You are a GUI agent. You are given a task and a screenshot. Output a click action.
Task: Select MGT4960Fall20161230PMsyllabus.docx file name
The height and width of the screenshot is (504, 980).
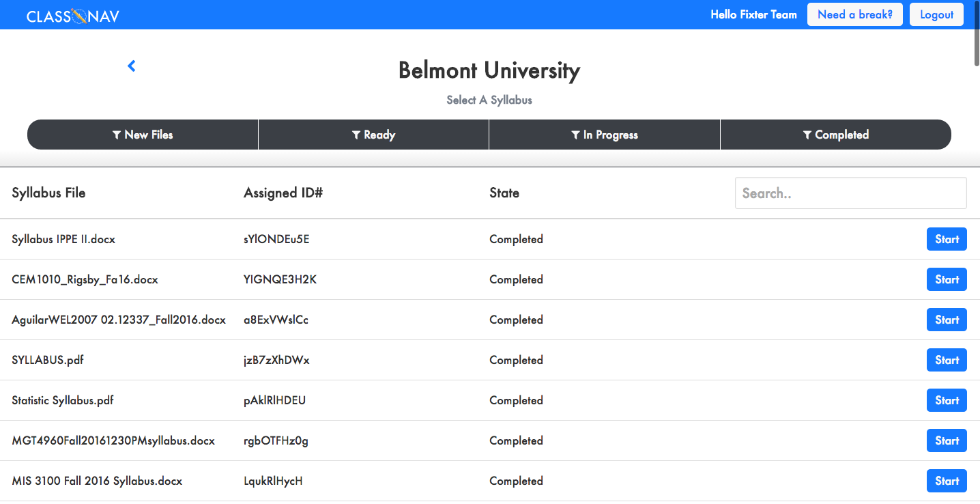[113, 440]
